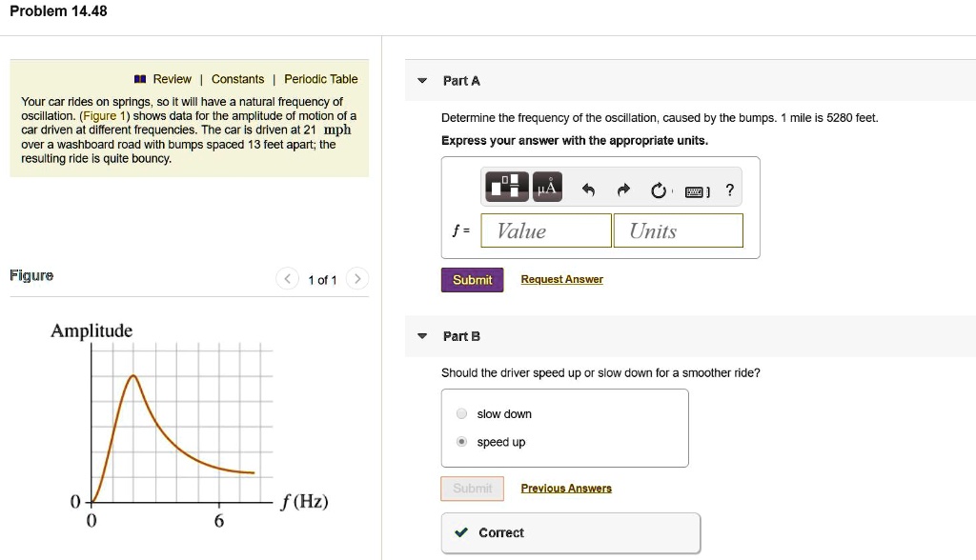
Task: Click the undo arrow in answer toolbar
Action: (588, 188)
